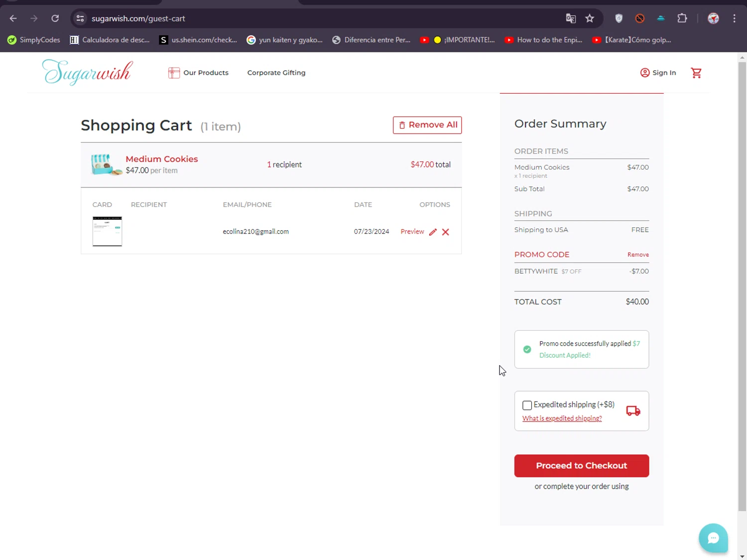This screenshot has width=747, height=560.
Task: Open the shield extension icon
Action: [619, 18]
